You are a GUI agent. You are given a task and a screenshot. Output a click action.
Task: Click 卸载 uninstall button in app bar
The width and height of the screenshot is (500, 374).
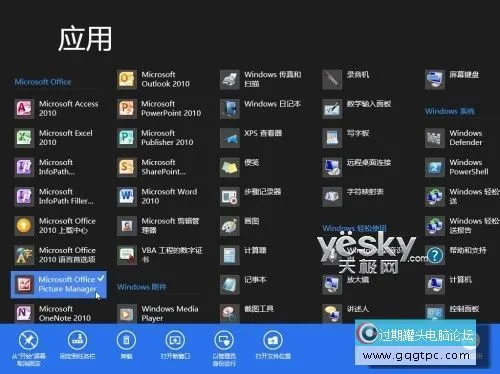click(126, 345)
